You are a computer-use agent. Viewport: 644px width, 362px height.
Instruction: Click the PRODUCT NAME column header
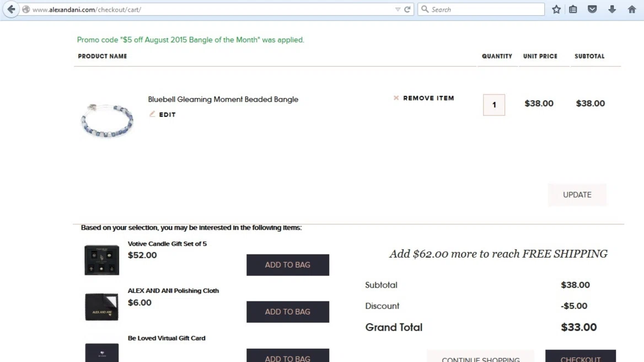coord(102,56)
